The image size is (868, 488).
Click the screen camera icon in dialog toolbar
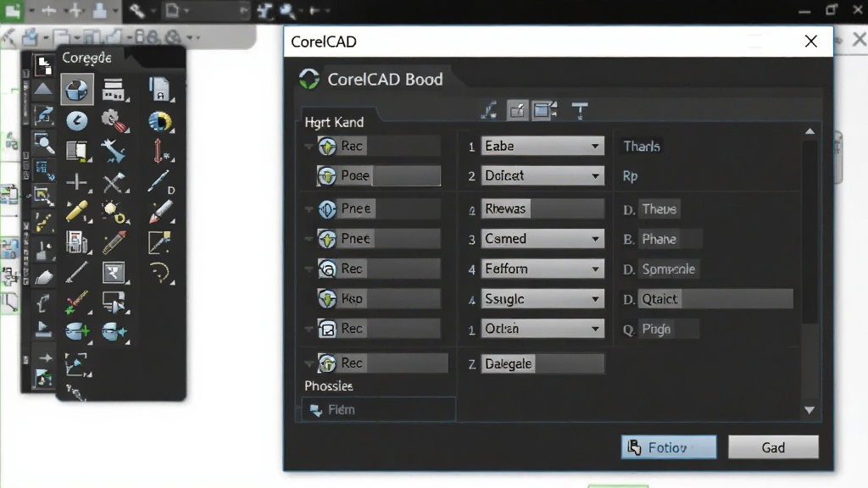coord(544,111)
